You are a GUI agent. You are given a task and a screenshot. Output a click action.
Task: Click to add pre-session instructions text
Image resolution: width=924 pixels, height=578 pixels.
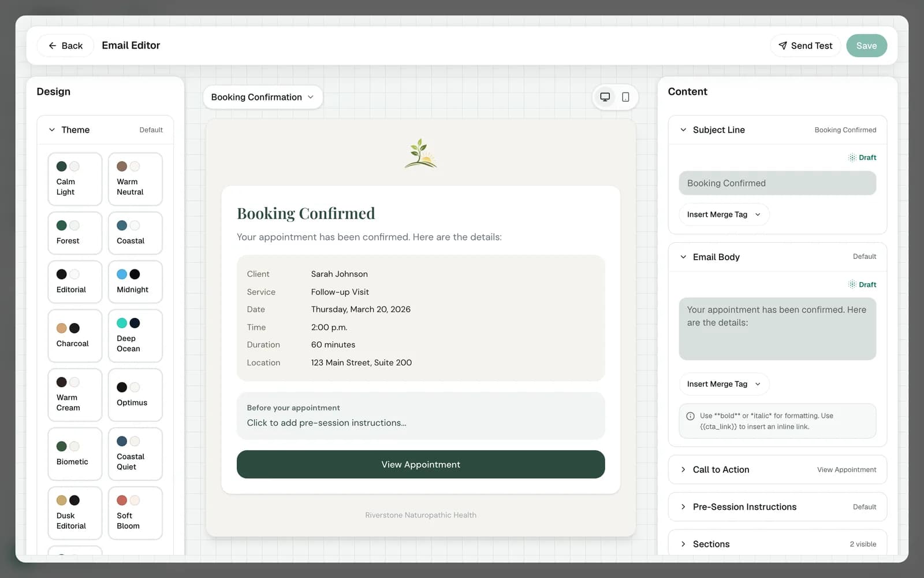tap(327, 423)
